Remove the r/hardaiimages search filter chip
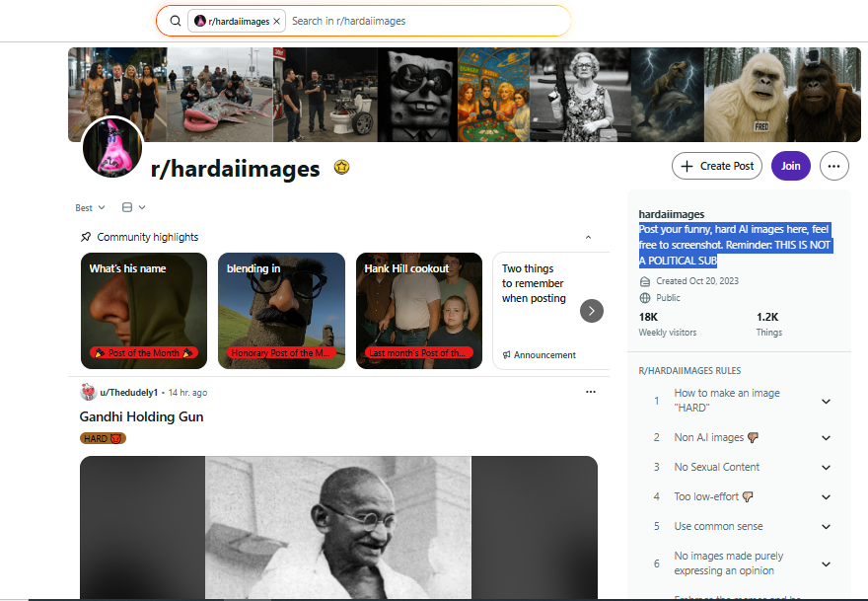The height and width of the screenshot is (601, 868). (275, 20)
